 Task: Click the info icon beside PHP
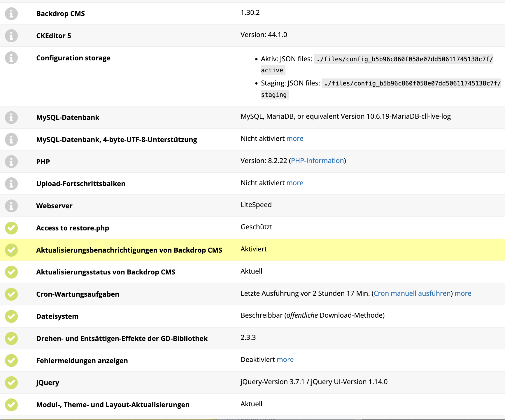pyautogui.click(x=11, y=161)
